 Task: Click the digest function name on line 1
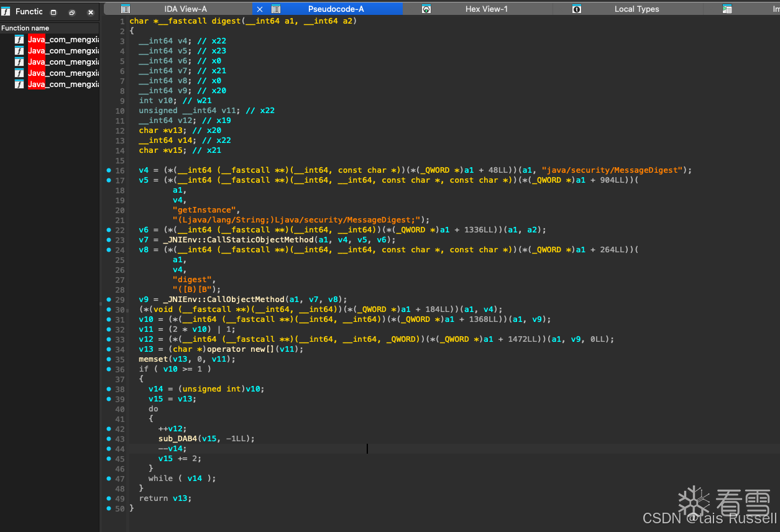tap(226, 21)
